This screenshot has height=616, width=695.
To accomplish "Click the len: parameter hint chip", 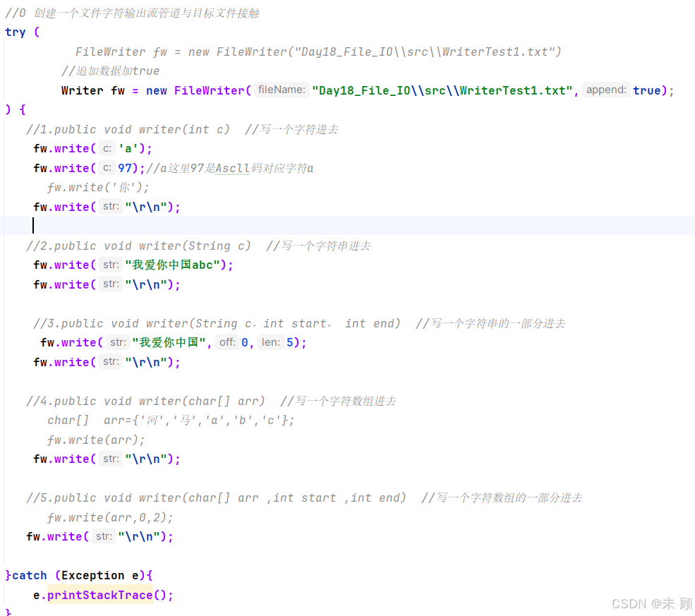I will [270, 342].
